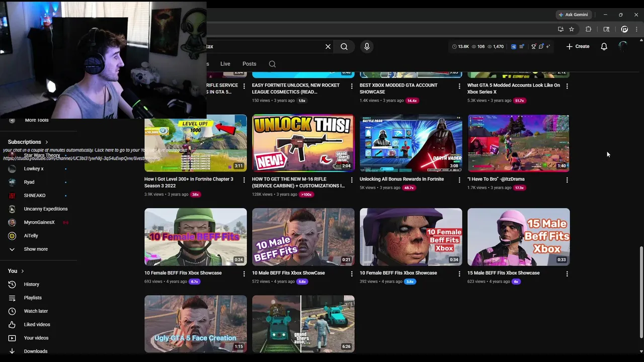
Task: Open History in the sidebar
Action: (38, 284)
